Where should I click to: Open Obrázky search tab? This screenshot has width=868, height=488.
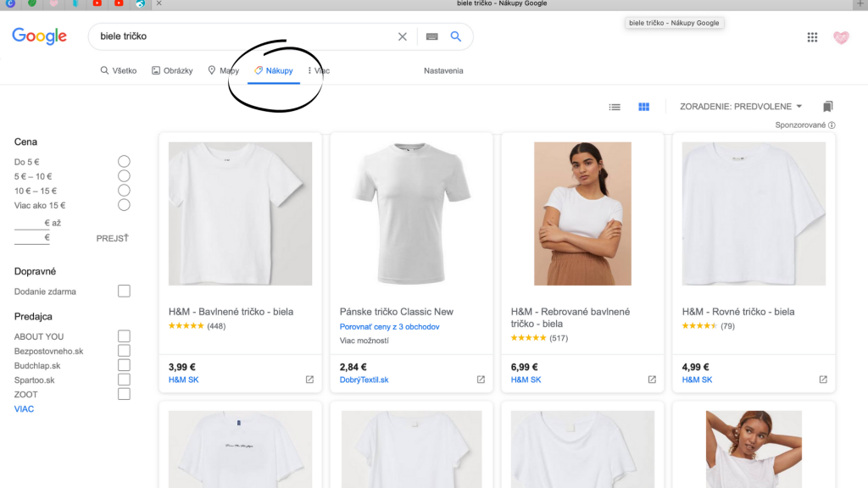tap(172, 71)
